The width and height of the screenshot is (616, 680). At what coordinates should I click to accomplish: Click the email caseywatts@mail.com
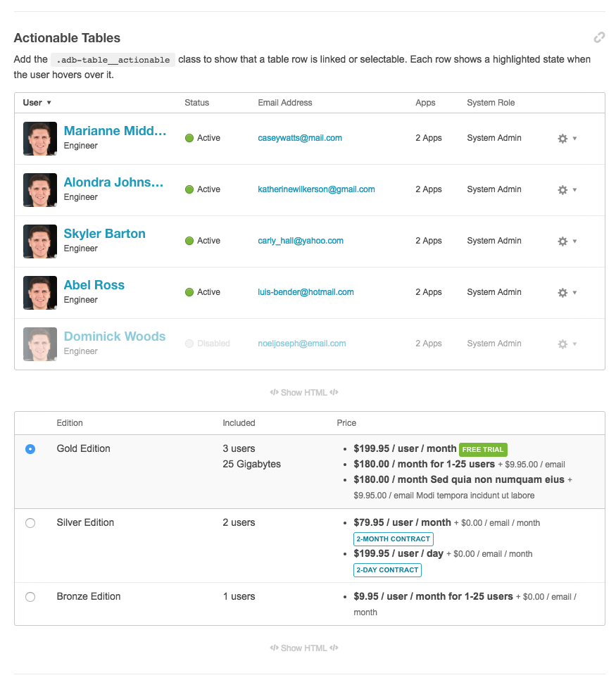[300, 138]
